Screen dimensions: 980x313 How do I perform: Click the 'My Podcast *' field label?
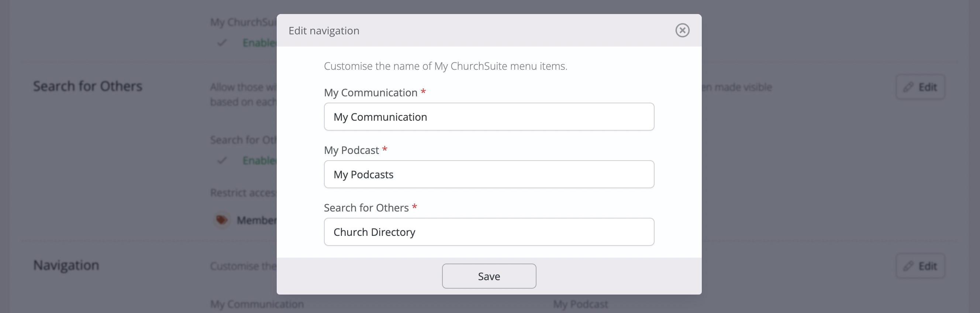pyautogui.click(x=356, y=150)
